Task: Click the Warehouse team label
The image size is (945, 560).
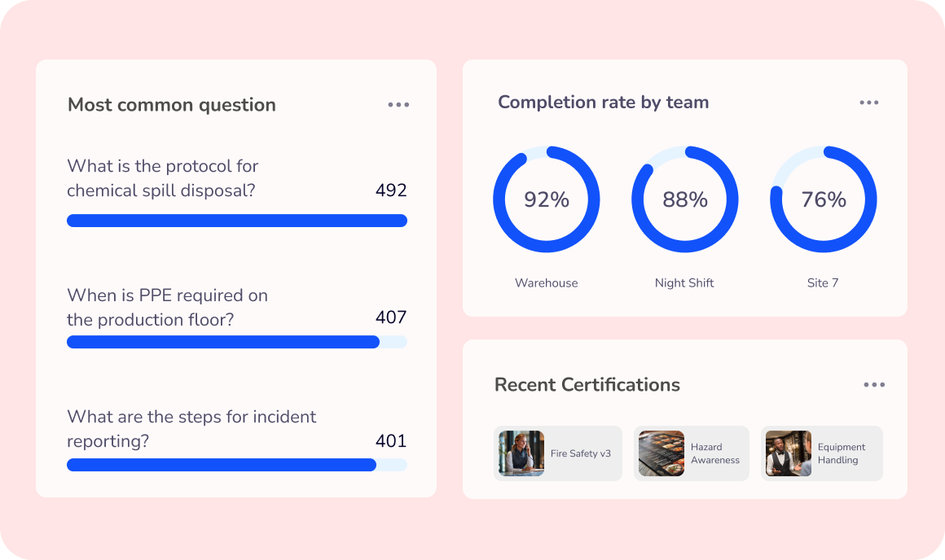Action: pyautogui.click(x=546, y=283)
